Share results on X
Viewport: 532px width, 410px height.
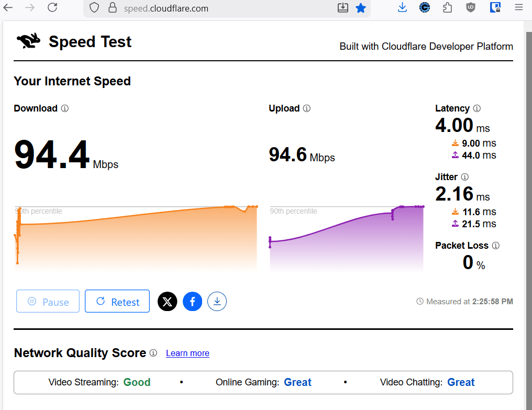[x=167, y=302]
